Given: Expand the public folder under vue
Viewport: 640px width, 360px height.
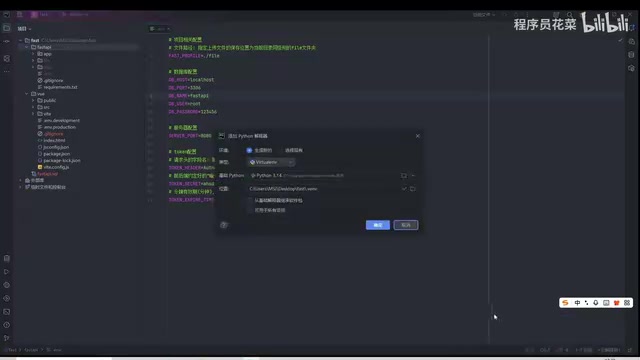Looking at the screenshot, I should 33,100.
